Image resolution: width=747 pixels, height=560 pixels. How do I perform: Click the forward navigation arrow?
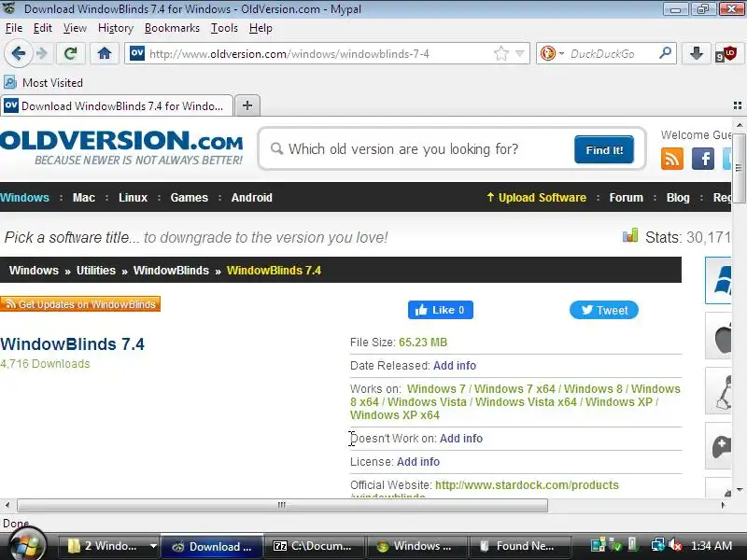(x=42, y=53)
